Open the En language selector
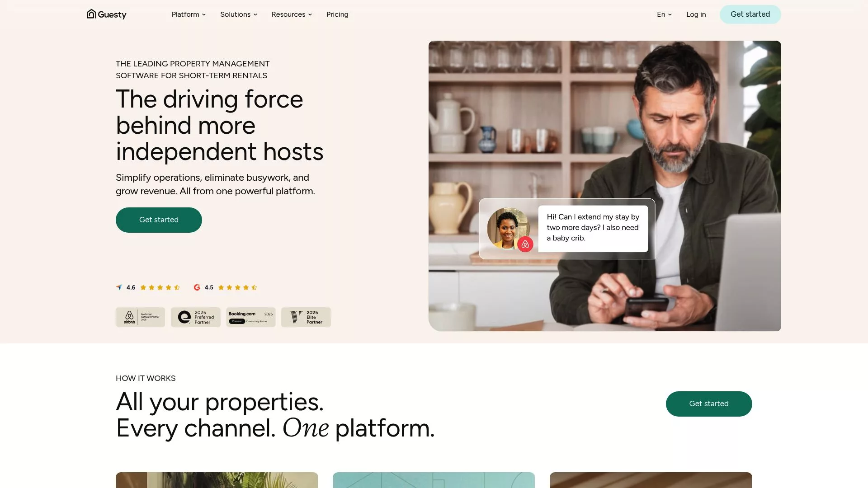Screen dimensions: 868x488 click(x=664, y=14)
